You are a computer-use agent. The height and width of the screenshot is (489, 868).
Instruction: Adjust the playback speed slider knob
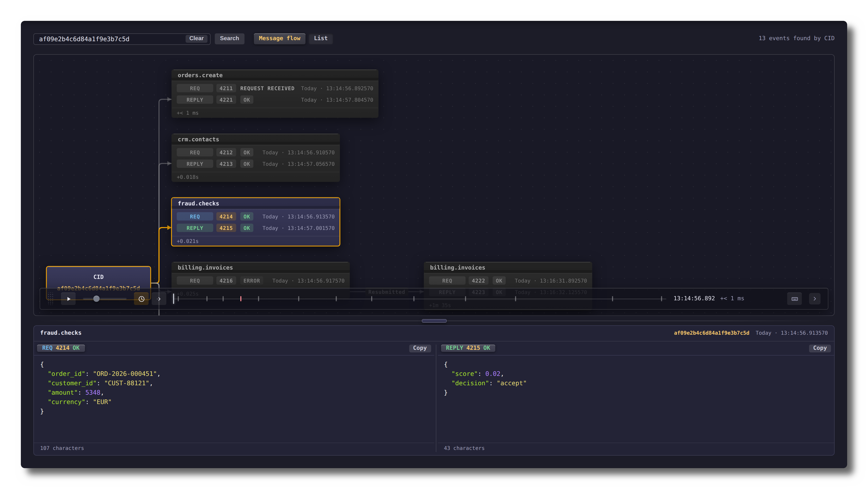[96, 299]
